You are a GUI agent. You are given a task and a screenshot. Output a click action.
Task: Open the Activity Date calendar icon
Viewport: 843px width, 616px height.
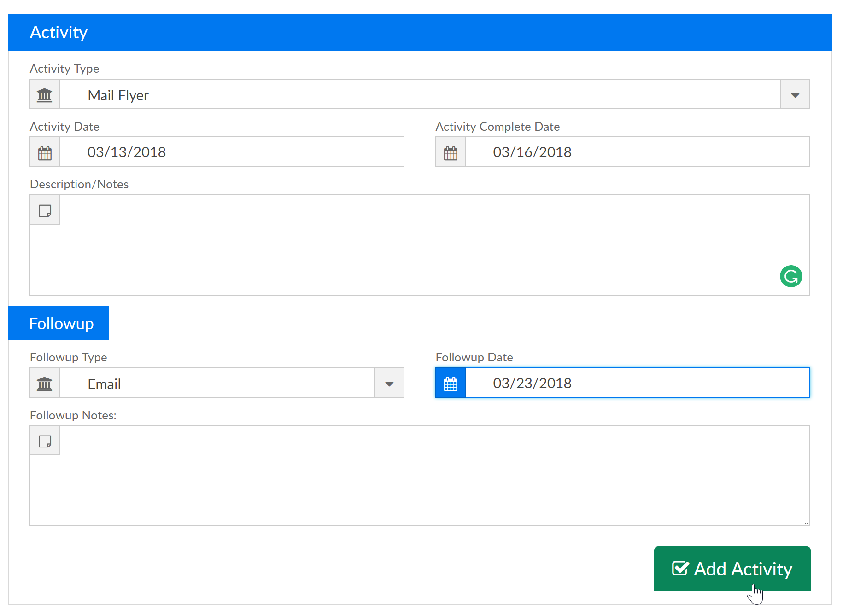coord(45,152)
